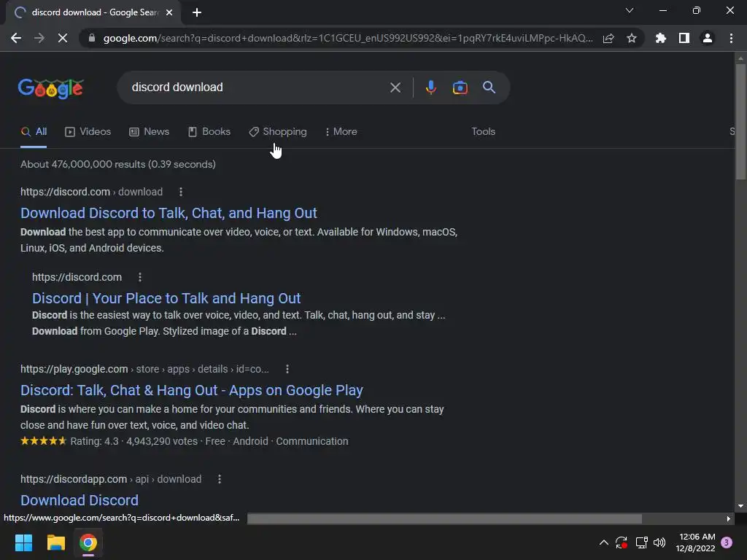The image size is (747, 560).
Task: Open options for the discord.com sub-result
Action: (139, 277)
